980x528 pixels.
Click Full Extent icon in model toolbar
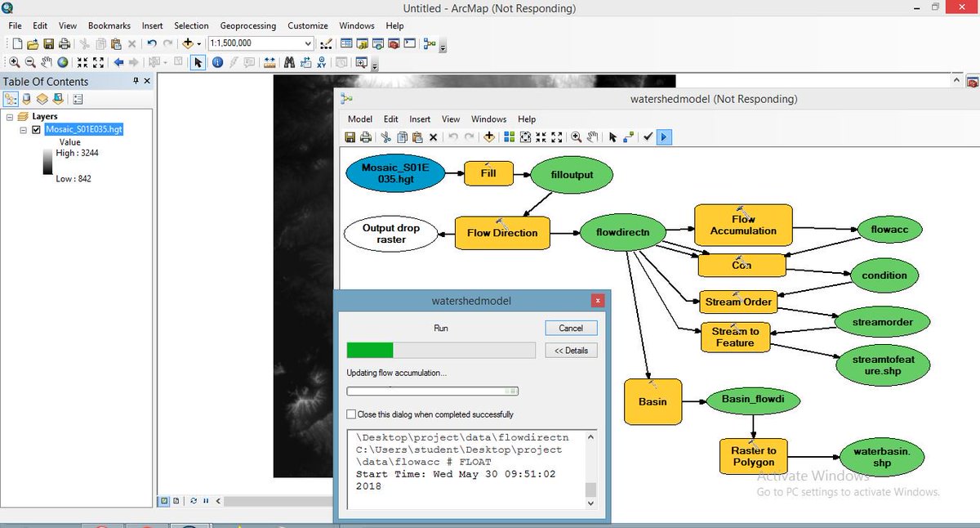click(525, 137)
